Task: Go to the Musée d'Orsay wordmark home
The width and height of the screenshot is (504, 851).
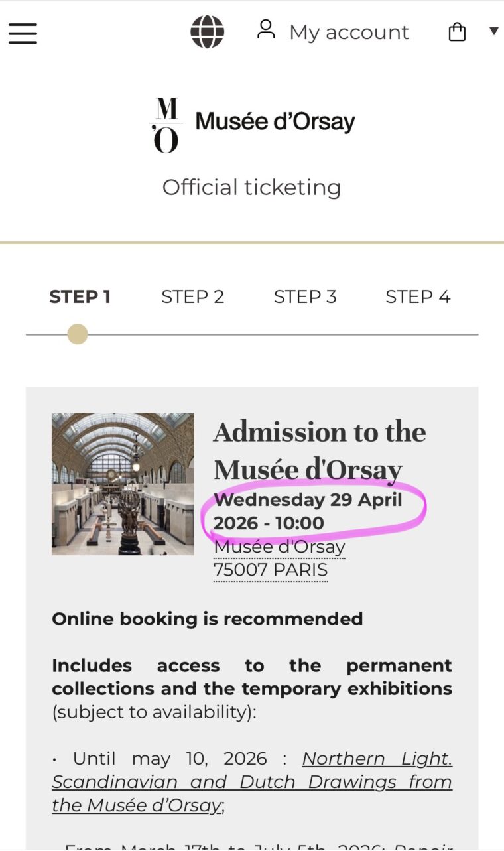Action: point(275,122)
